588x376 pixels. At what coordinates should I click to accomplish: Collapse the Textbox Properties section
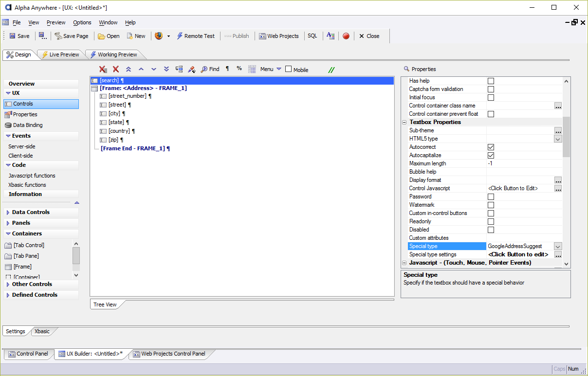pos(404,123)
